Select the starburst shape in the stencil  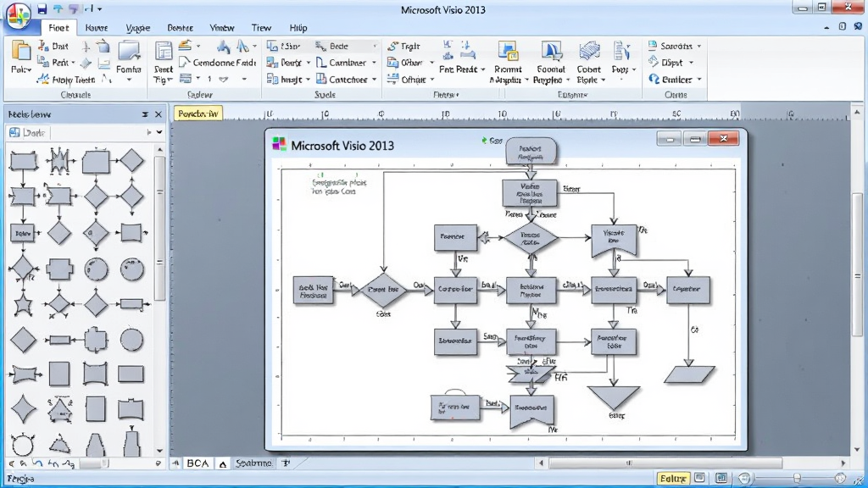[x=59, y=161]
